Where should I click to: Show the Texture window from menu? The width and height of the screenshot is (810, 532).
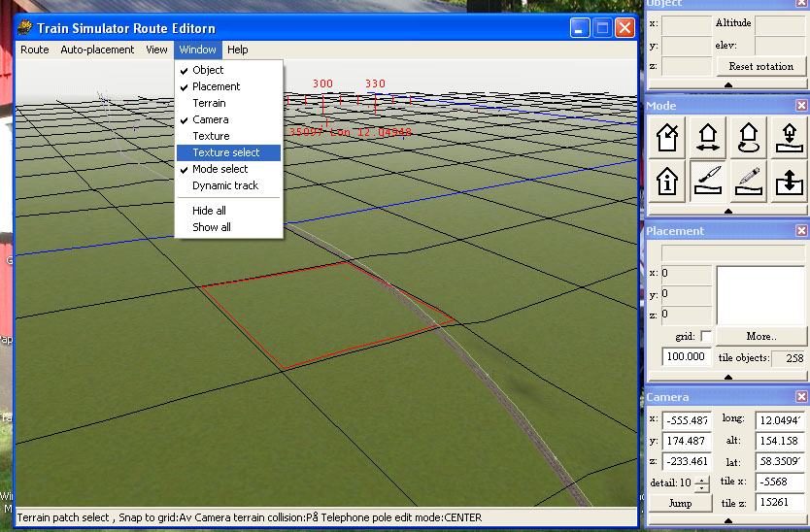click(228, 136)
